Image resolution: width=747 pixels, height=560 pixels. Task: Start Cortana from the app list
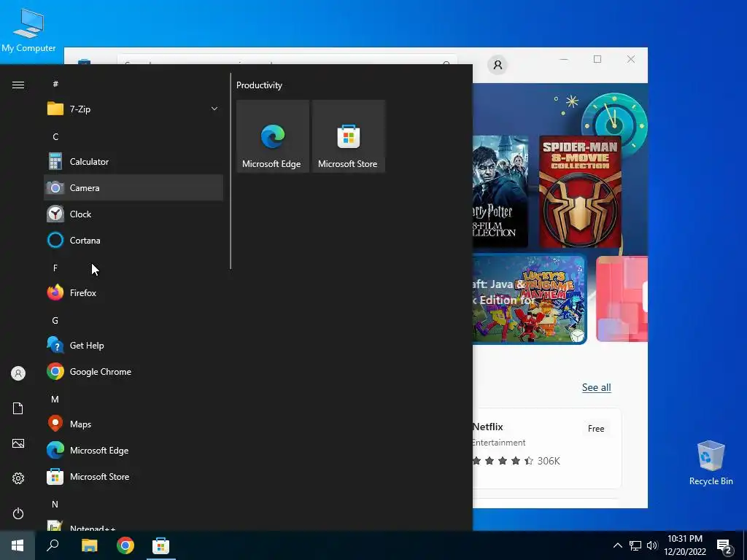coord(133,240)
